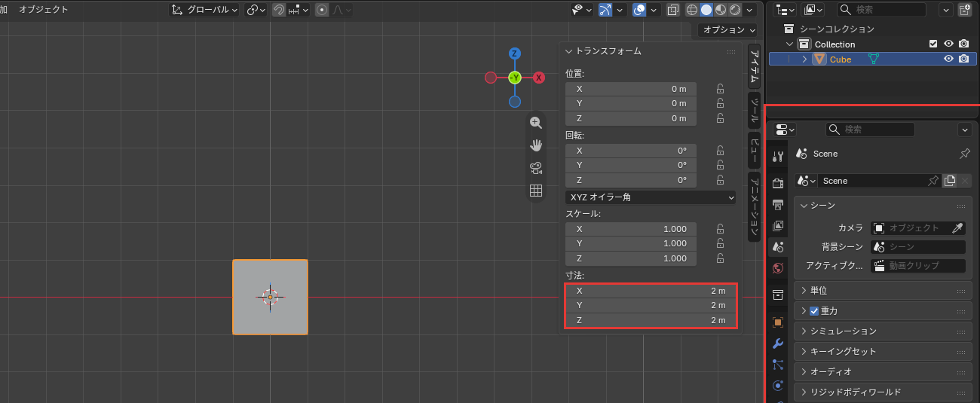The width and height of the screenshot is (980, 403).
Task: Open the グローバル orientation dropdown
Action: click(204, 10)
